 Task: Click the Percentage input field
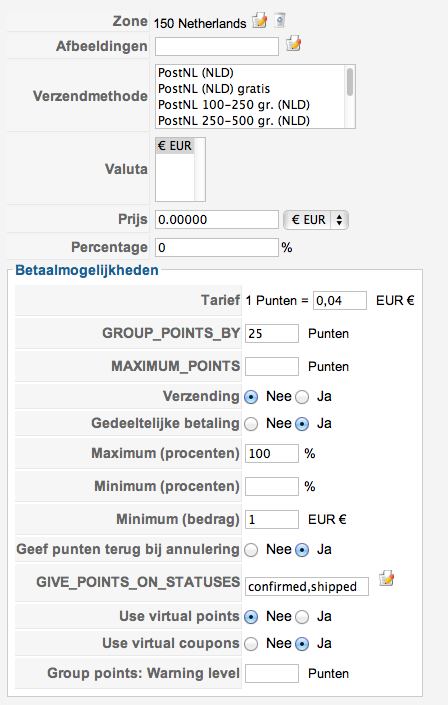pyautogui.click(x=217, y=248)
